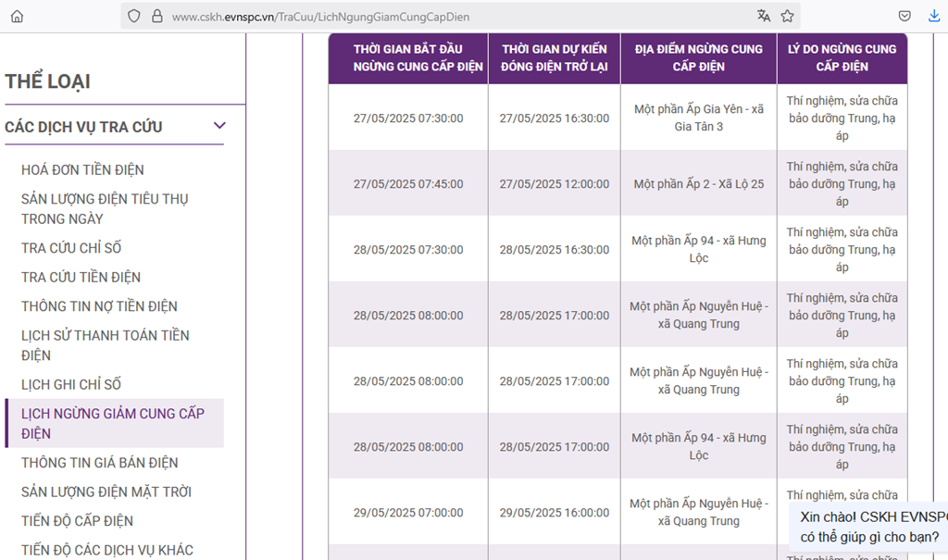Viewport: 948px width, 560px height.
Task: Open THÔNG TIN GIÁ BÁN ĐIỆN
Action: (x=100, y=463)
